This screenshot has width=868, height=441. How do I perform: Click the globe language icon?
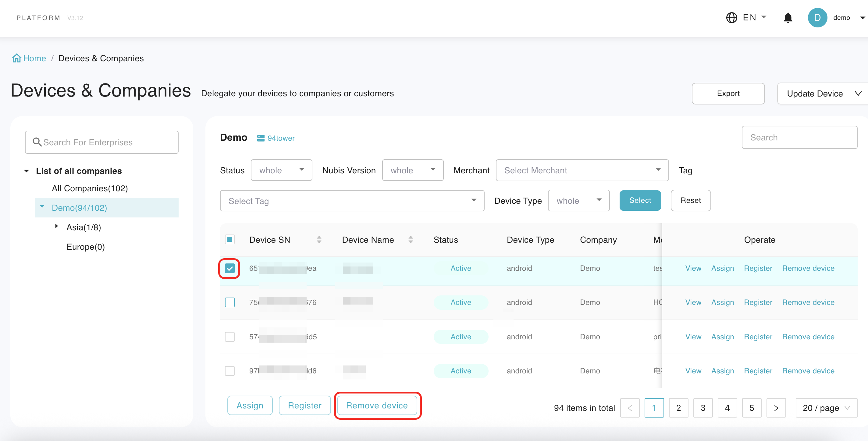(731, 17)
